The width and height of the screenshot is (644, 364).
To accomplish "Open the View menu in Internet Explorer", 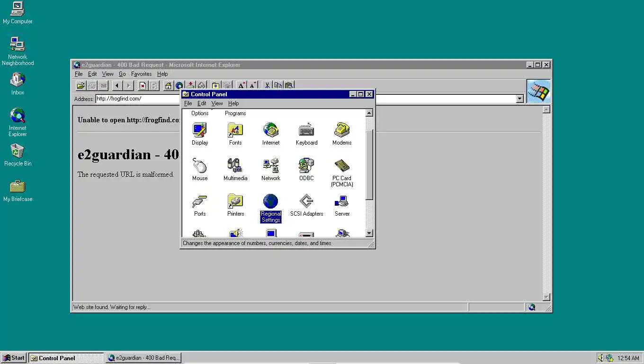I will pos(107,74).
